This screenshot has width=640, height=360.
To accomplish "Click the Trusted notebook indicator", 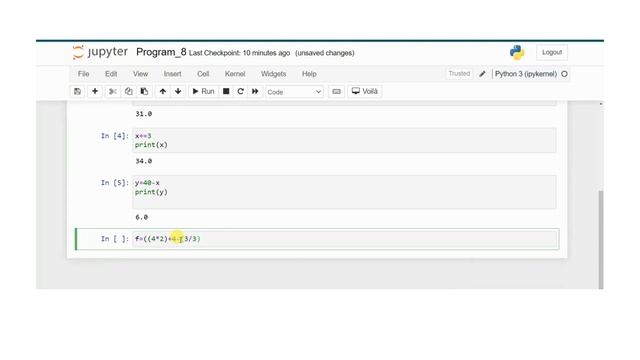I will pos(459,74).
